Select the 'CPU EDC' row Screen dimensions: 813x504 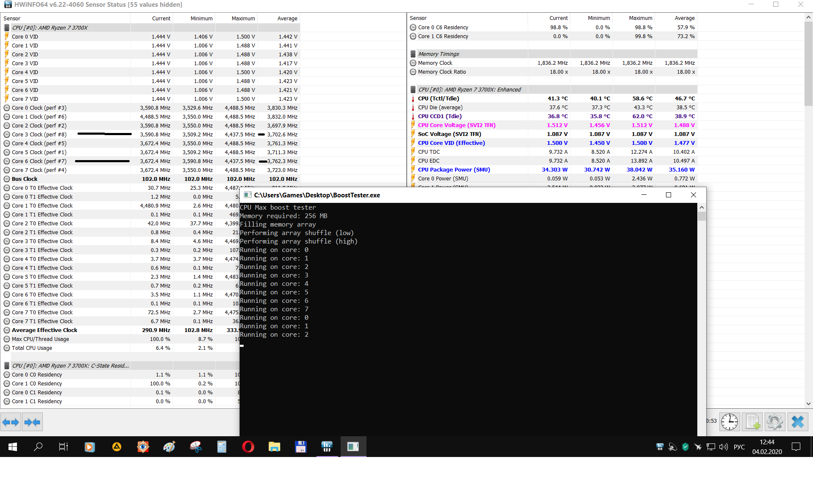click(552, 161)
